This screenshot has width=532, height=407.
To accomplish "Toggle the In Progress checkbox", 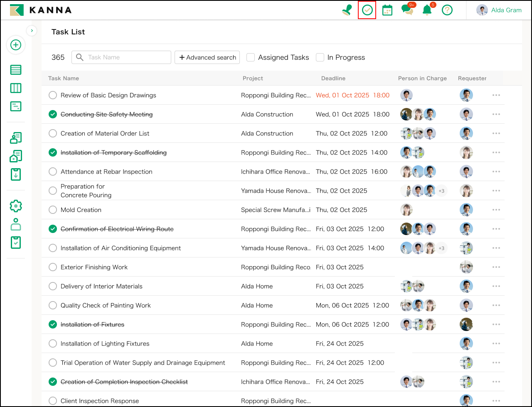I will pos(320,57).
